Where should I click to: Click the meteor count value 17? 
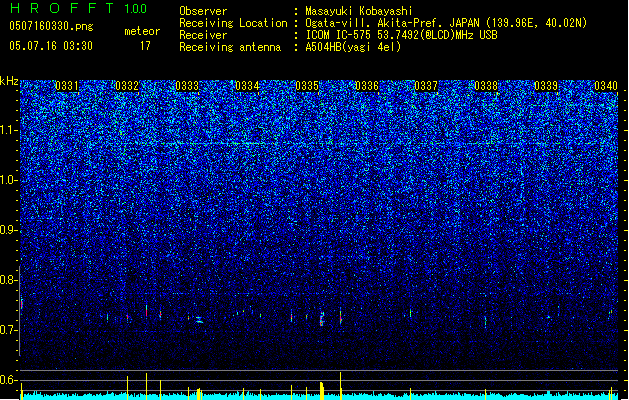coord(145,46)
